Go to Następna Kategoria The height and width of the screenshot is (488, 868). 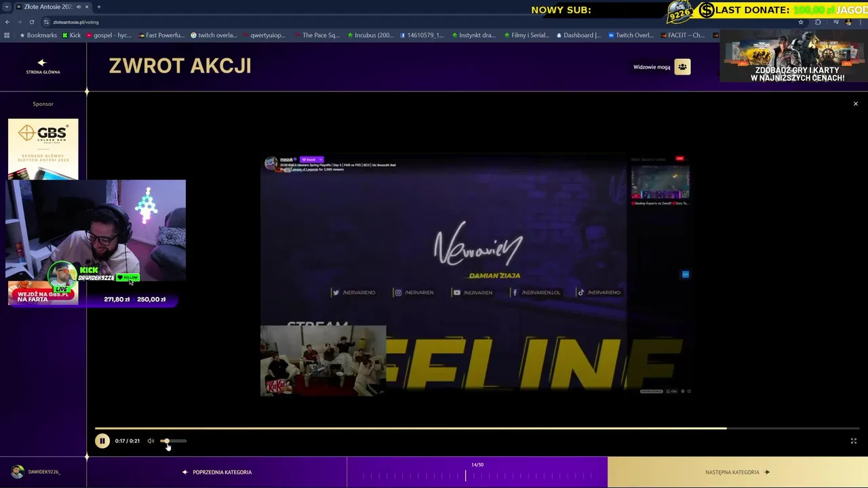pyautogui.click(x=738, y=472)
